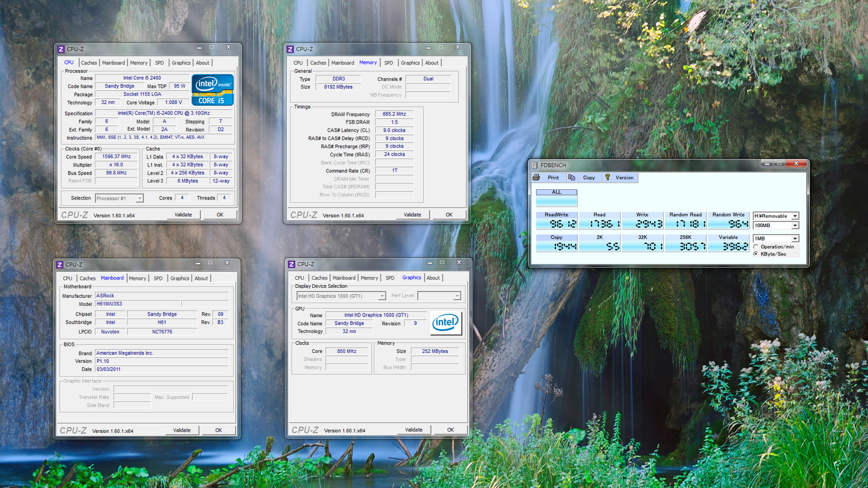Run the 256K benchmark in FDBENCH

tap(686, 243)
